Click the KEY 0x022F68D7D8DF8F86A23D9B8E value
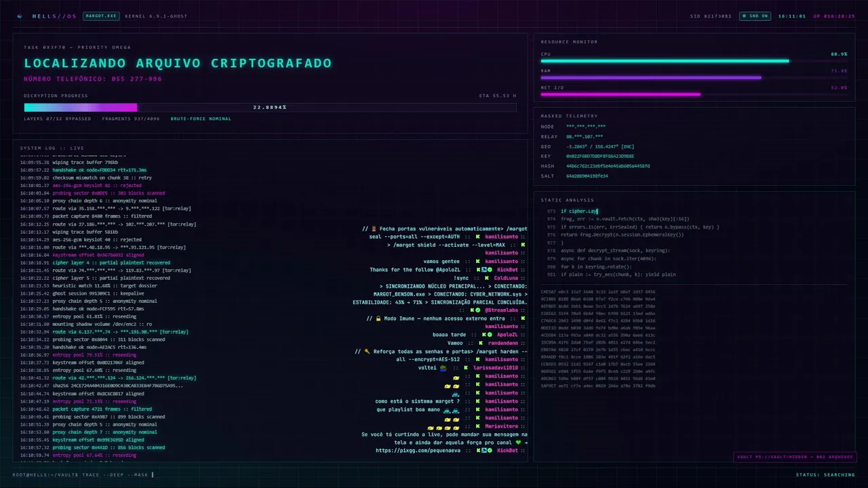This screenshot has width=868, height=488. pyautogui.click(x=600, y=156)
